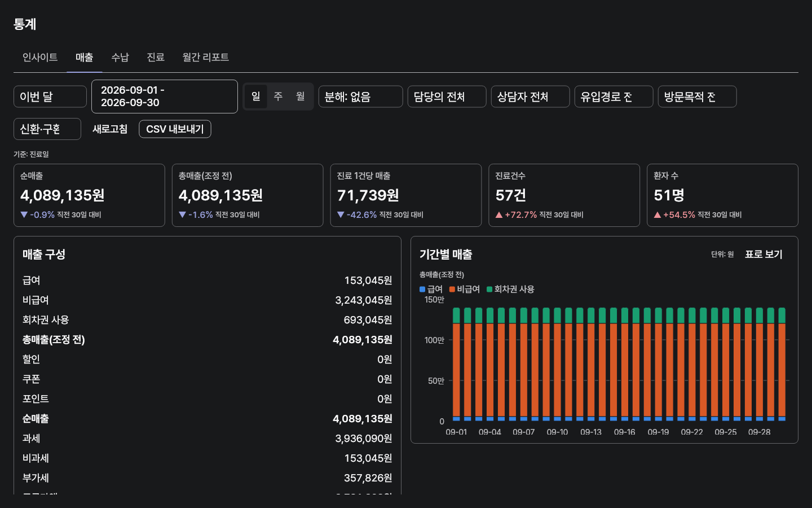
Task: Click the green 회차권 사용 legend swatch
Action: click(489, 290)
